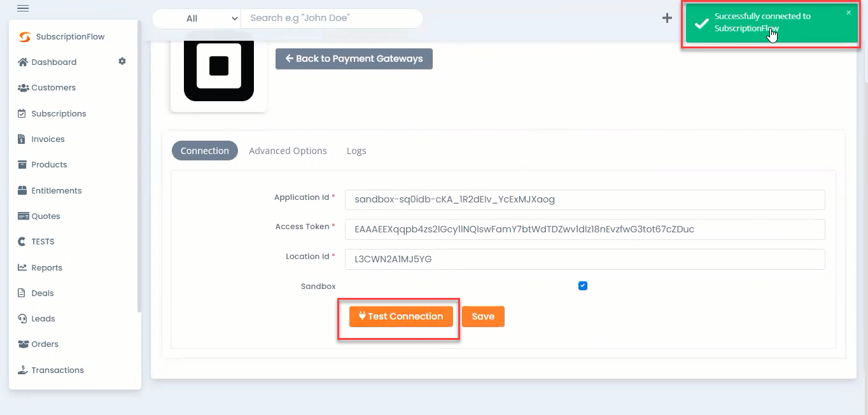Click the SubscriptionFlow logo icon
Image resolution: width=868 pixels, height=415 pixels.
coord(25,37)
